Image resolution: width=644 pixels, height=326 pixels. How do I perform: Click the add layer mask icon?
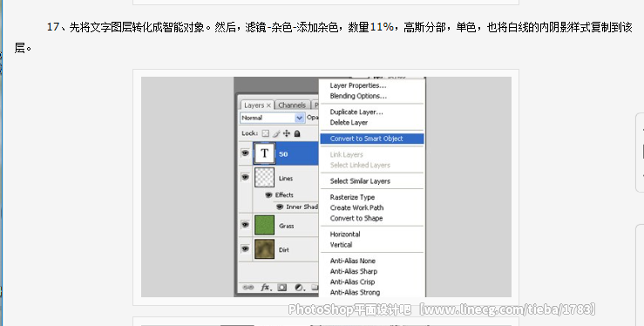(x=282, y=288)
